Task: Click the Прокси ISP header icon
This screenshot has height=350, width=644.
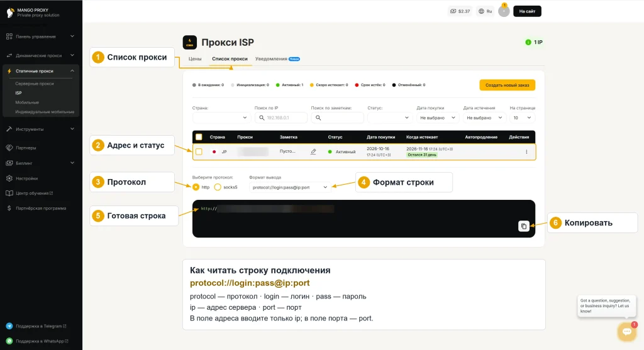Action: pyautogui.click(x=190, y=42)
